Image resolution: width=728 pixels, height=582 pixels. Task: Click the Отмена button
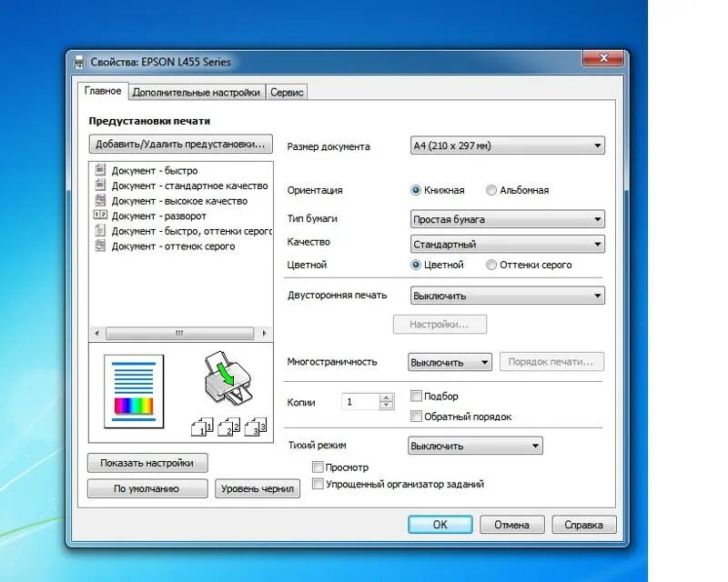511,525
